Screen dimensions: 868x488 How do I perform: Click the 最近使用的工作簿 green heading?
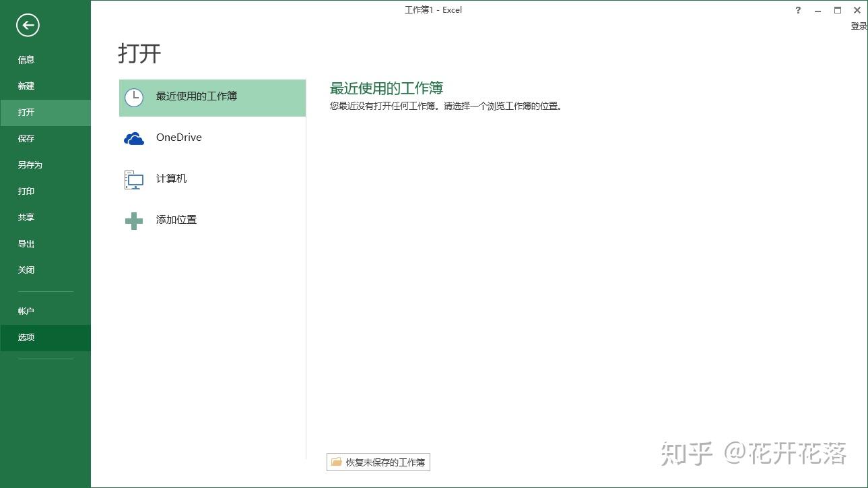tap(387, 88)
